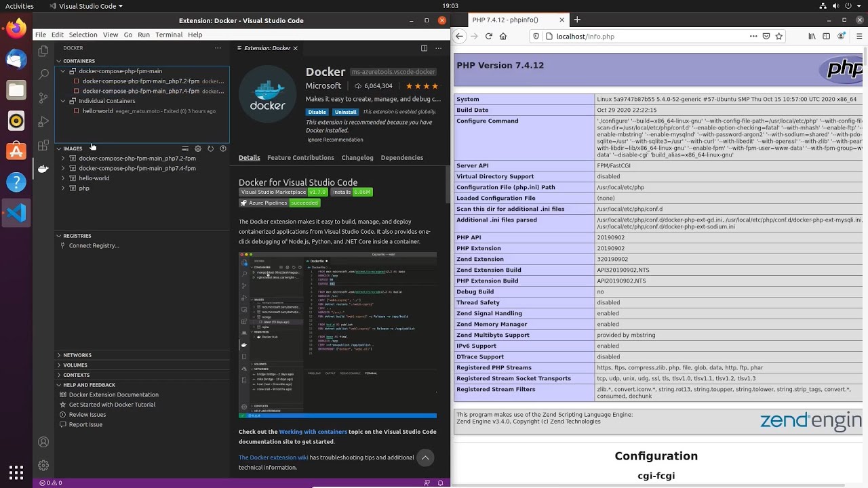The width and height of the screenshot is (868, 488).
Task: Open the Search view in activity bar
Action: click(43, 75)
